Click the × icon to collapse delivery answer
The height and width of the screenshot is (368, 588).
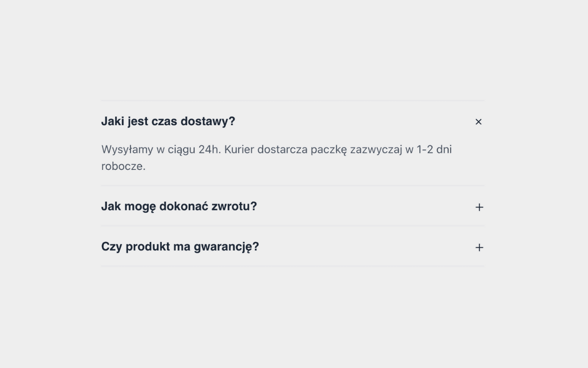(479, 121)
